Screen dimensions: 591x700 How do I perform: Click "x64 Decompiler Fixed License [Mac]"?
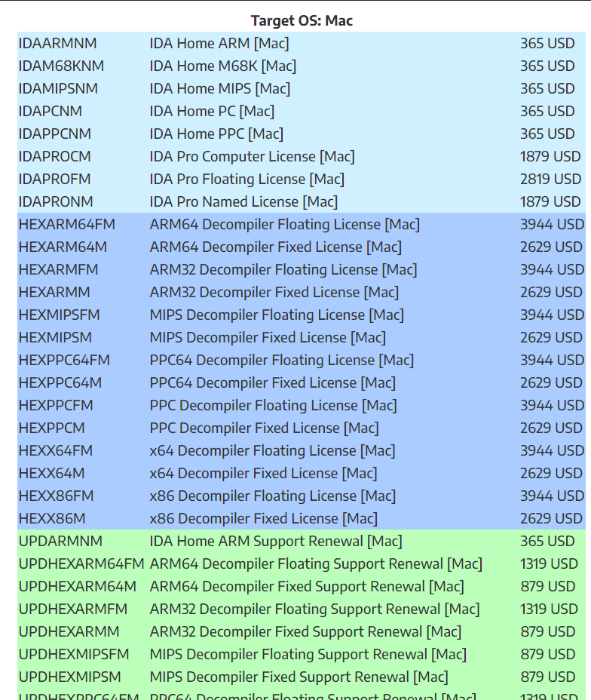pyautogui.click(x=264, y=473)
